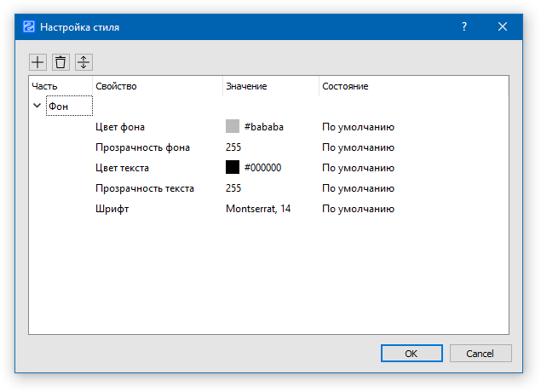Image resolution: width=541 pixels, height=392 pixels.
Task: Click the expand/collapse all arrows icon
Action: 83,62
